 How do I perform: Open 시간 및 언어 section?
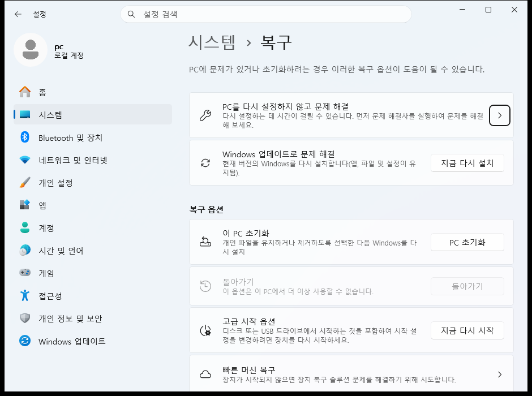click(93, 251)
